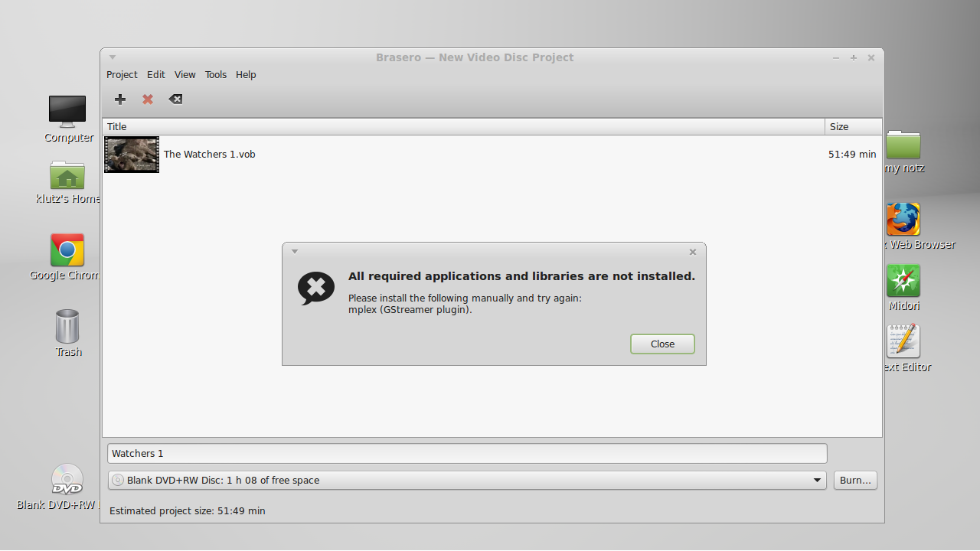Viewport: 980px width, 551px height.
Task: Open the Computer desktop icon
Action: point(67,112)
